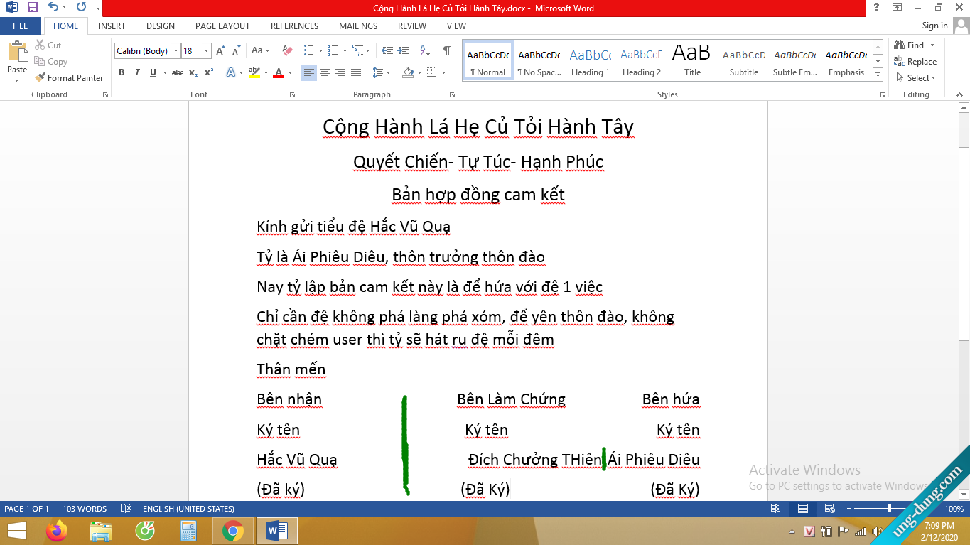Enable Center paragraph alignment
970x545 pixels.
click(324, 72)
